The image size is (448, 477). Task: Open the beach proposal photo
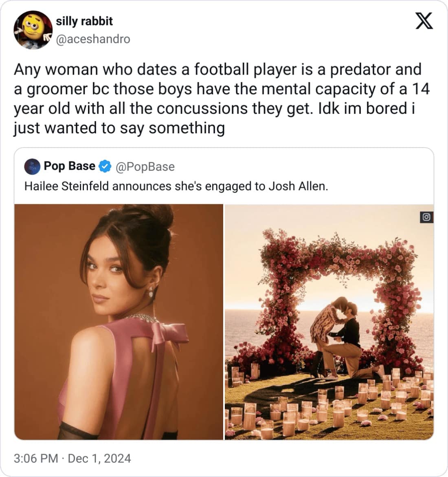pyautogui.click(x=330, y=322)
